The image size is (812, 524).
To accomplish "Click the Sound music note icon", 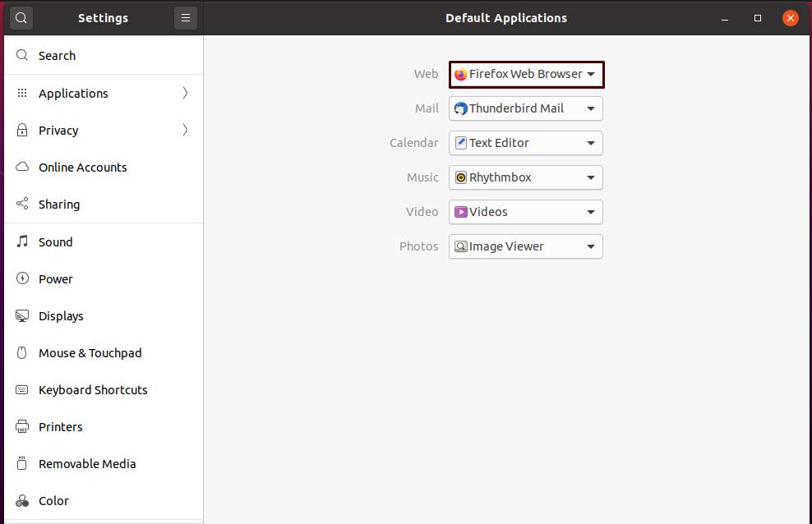I will 22,241.
